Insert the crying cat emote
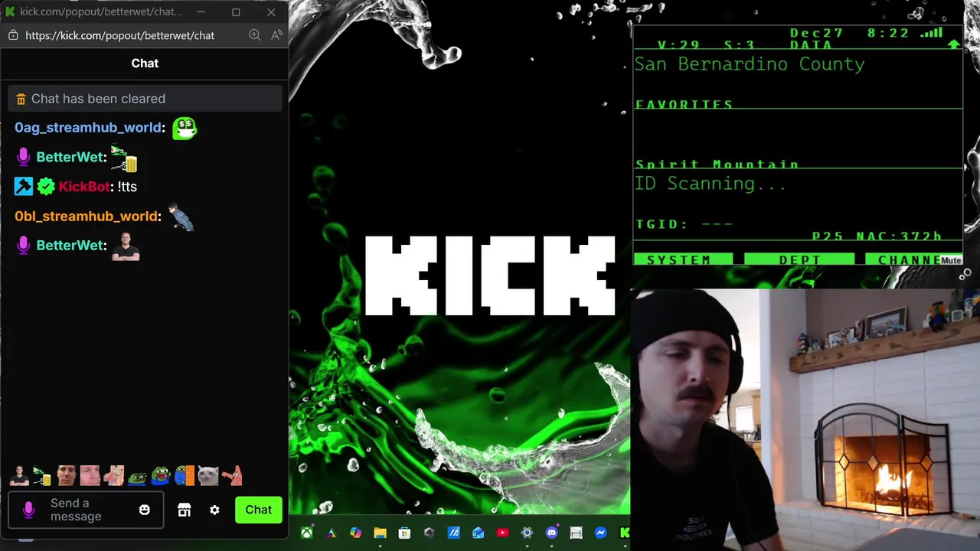 (x=208, y=476)
